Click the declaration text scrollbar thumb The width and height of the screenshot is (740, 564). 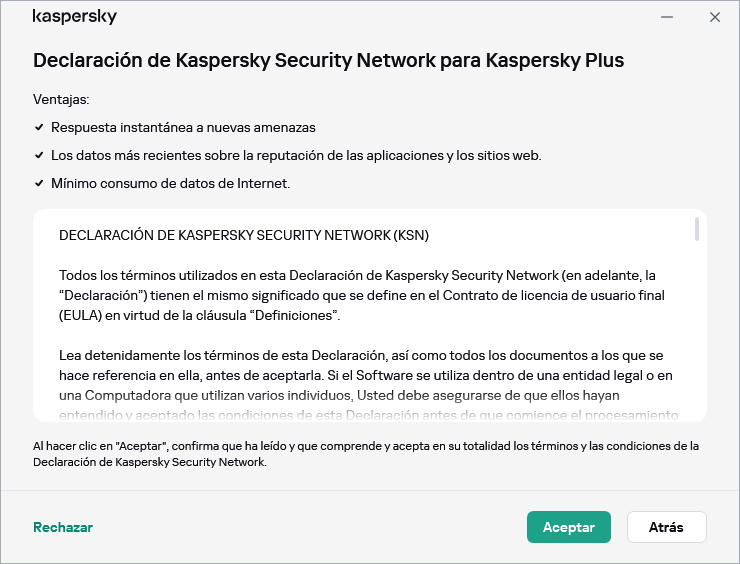point(696,229)
